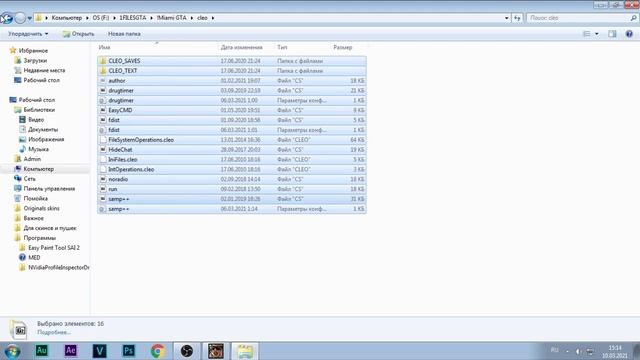Click the Подробнее link in details pane

pos(54,332)
